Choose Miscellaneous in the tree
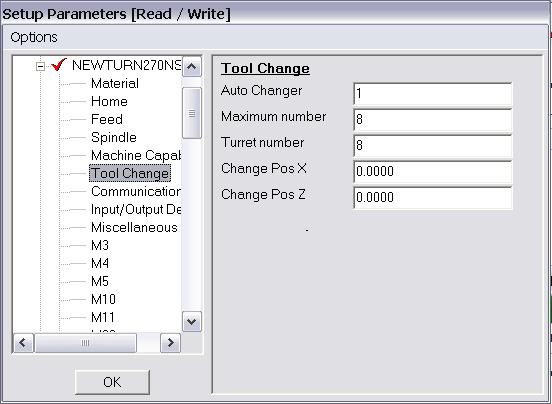The image size is (552, 404). [134, 227]
